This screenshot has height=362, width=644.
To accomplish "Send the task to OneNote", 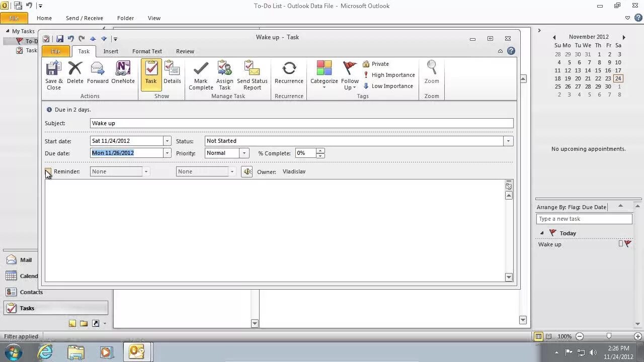I will click(123, 72).
